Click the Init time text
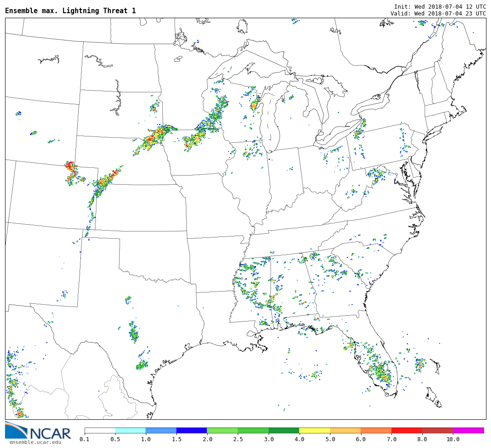The image size is (491, 448). pyautogui.click(x=440, y=7)
